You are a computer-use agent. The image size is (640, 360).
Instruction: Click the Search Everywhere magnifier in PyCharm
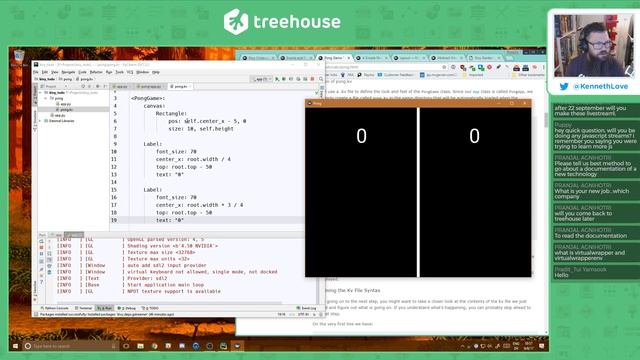[321, 79]
